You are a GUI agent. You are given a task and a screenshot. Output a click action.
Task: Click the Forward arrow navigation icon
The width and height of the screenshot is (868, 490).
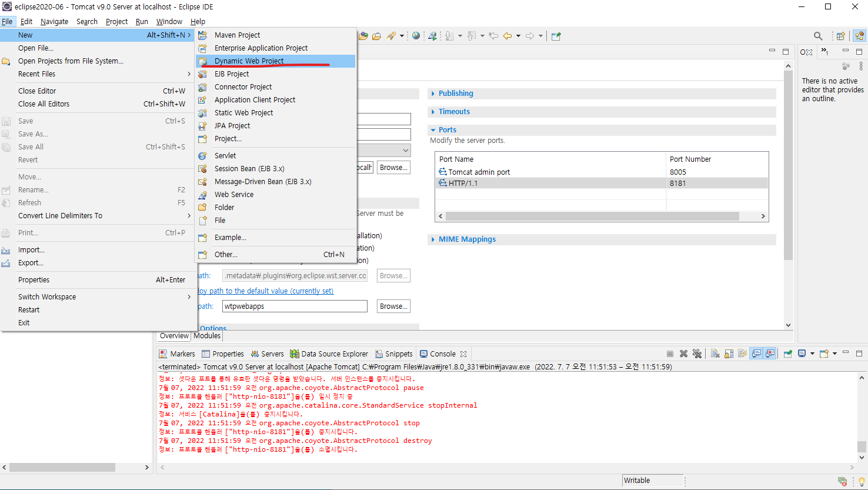tap(530, 36)
